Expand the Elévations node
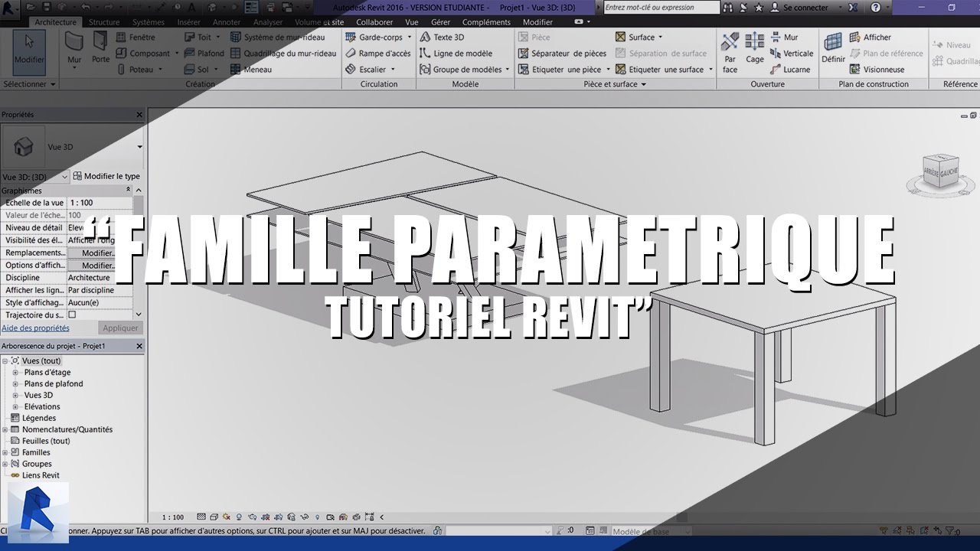 tap(15, 407)
